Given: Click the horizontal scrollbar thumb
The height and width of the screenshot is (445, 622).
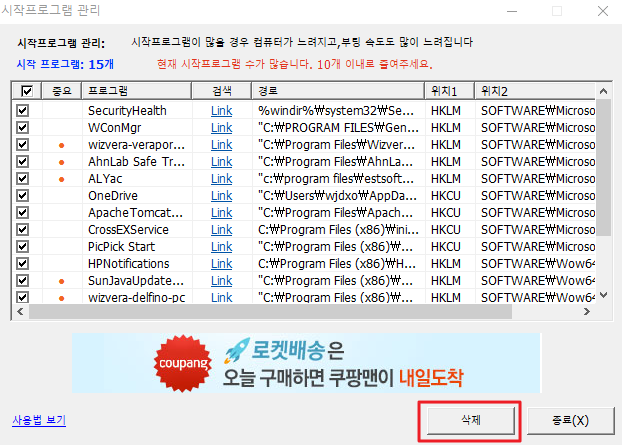Looking at the screenshot, I should [x=271, y=312].
